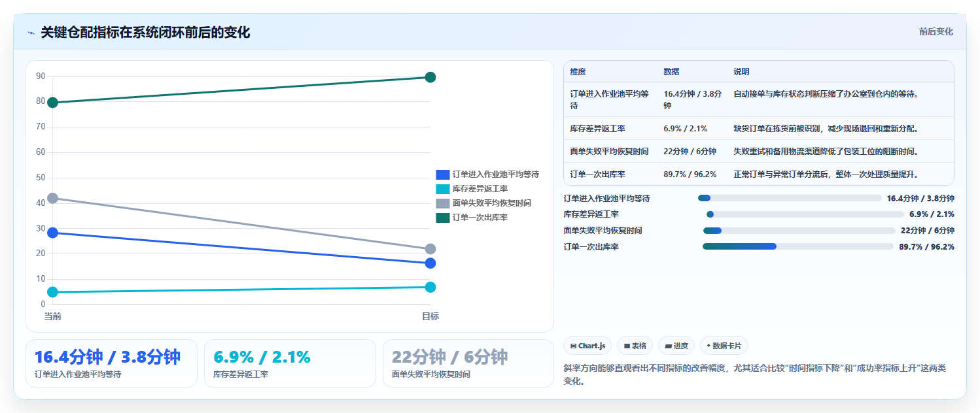Screen dimensions: 980x413
Task: Click the 维度 column header
Action: [x=578, y=72]
